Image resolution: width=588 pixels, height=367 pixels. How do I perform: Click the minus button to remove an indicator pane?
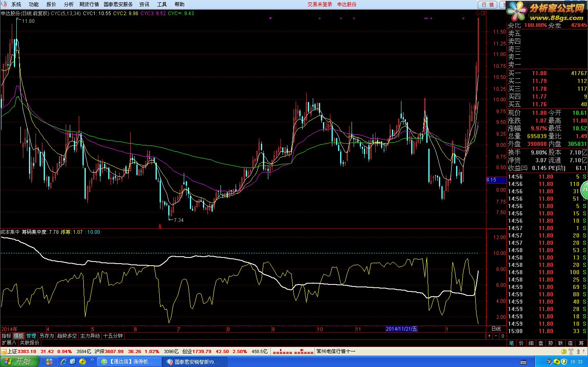[496, 336]
